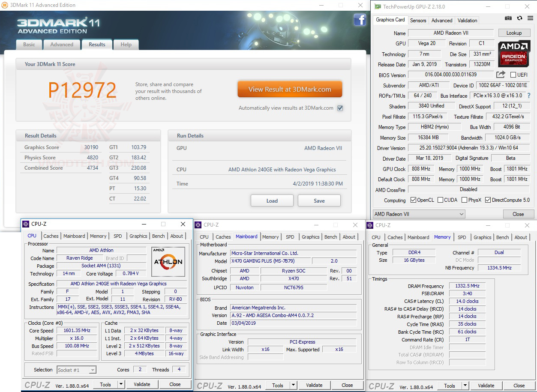The image size is (537, 392).
Task: Click Validate in the Mainboard CPU-Z window
Action: tap(314, 385)
